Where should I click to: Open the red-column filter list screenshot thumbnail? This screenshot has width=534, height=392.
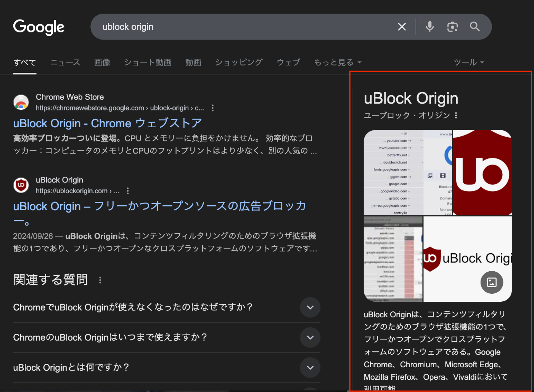[393, 259]
